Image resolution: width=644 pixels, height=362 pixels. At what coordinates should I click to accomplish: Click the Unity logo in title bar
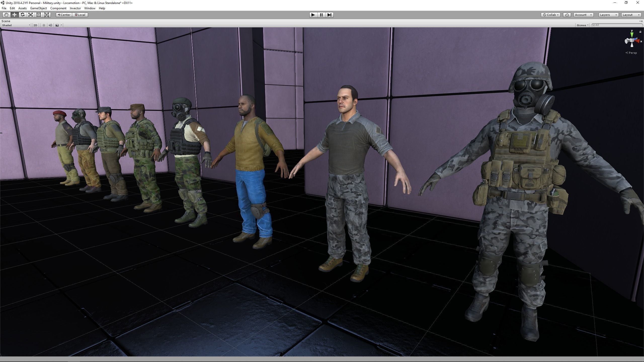pos(3,3)
